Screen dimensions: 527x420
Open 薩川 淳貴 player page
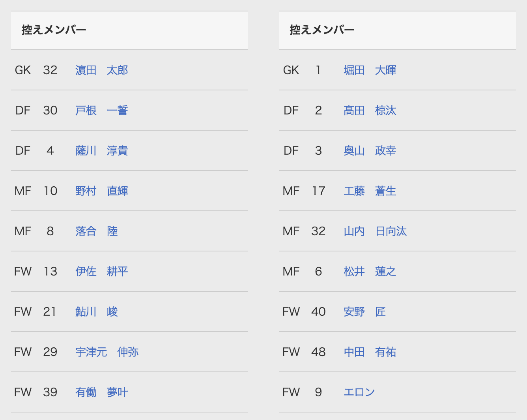102,151
